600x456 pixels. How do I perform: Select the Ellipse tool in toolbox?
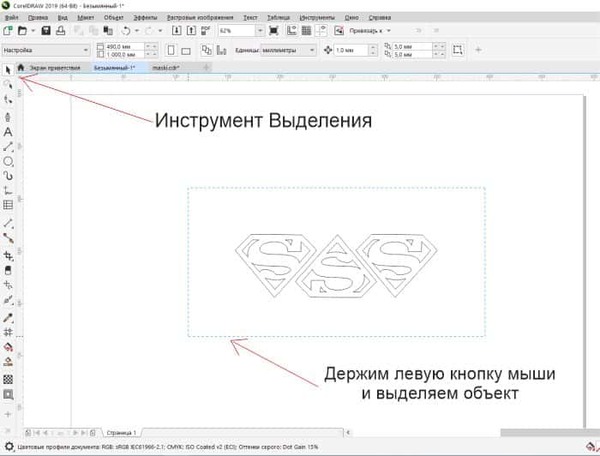8,161
